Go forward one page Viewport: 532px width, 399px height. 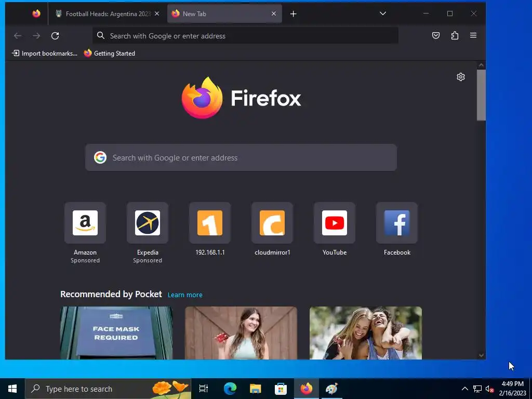tap(36, 36)
